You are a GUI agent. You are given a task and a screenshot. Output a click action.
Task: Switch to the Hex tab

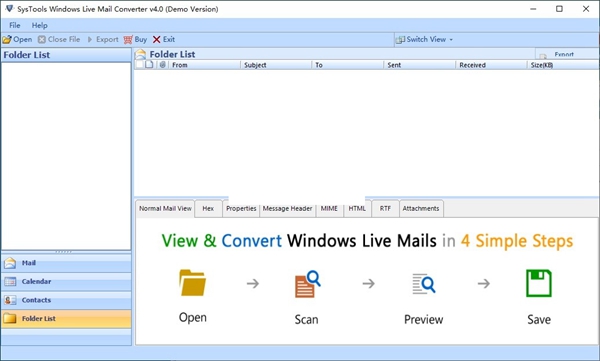tap(208, 208)
